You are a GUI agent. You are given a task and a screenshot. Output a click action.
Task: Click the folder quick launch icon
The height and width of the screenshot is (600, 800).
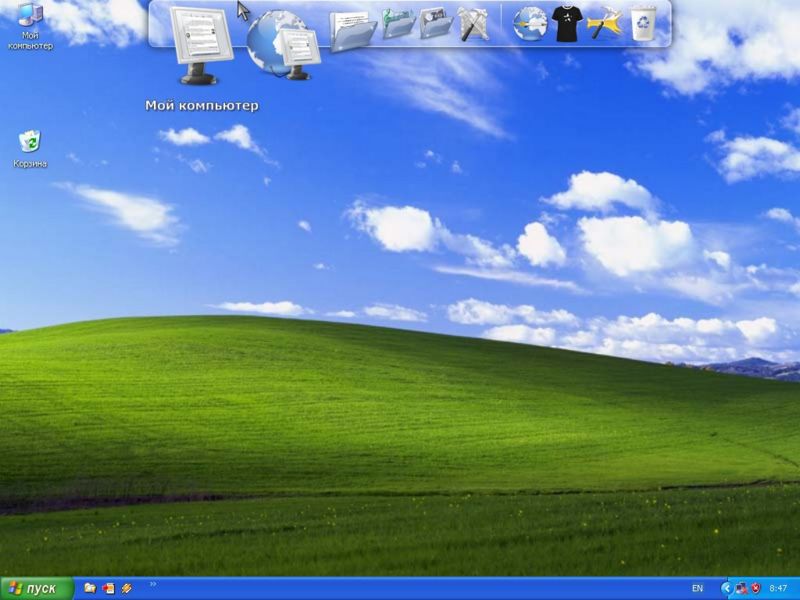[x=90, y=588]
